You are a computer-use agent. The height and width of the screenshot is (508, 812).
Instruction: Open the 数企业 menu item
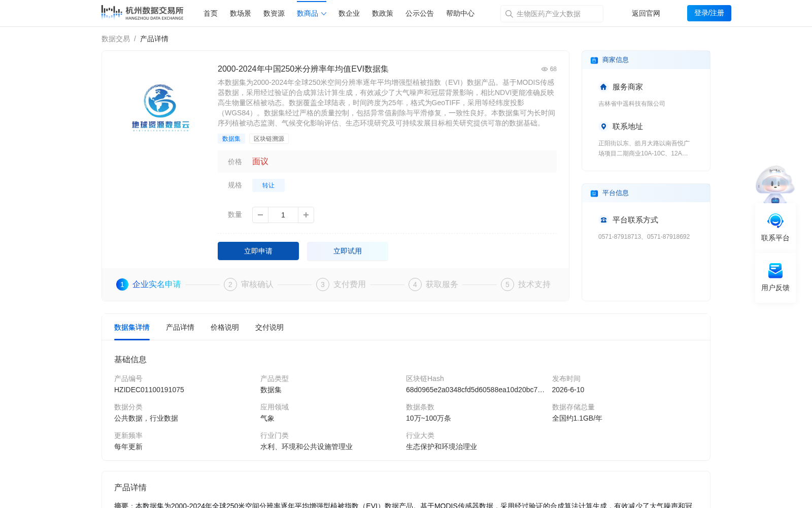point(349,13)
